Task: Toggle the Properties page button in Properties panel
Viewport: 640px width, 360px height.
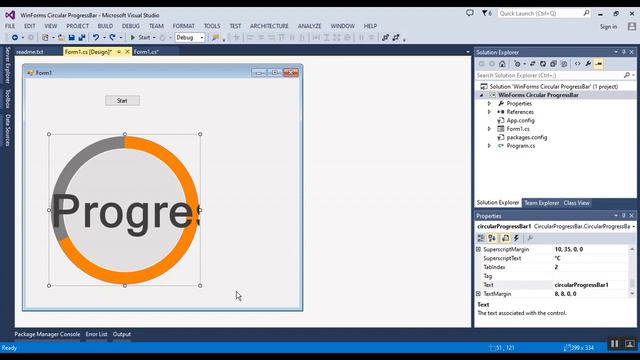Action: 505,238
